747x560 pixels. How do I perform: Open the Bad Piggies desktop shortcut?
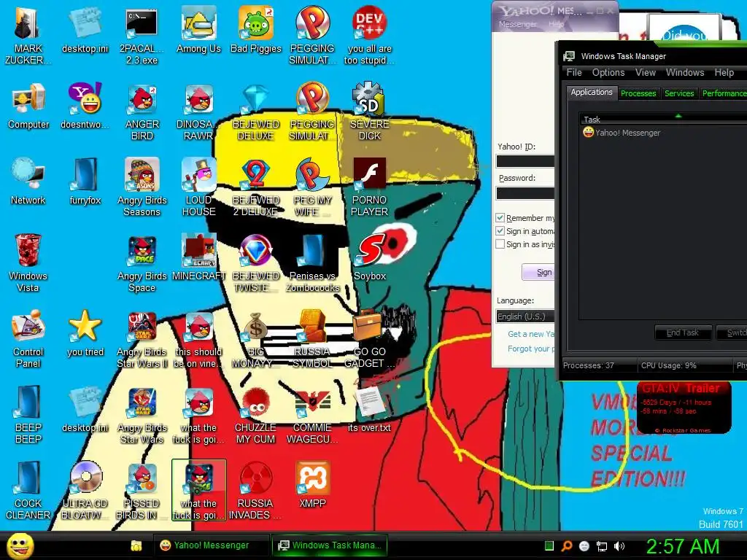click(256, 29)
